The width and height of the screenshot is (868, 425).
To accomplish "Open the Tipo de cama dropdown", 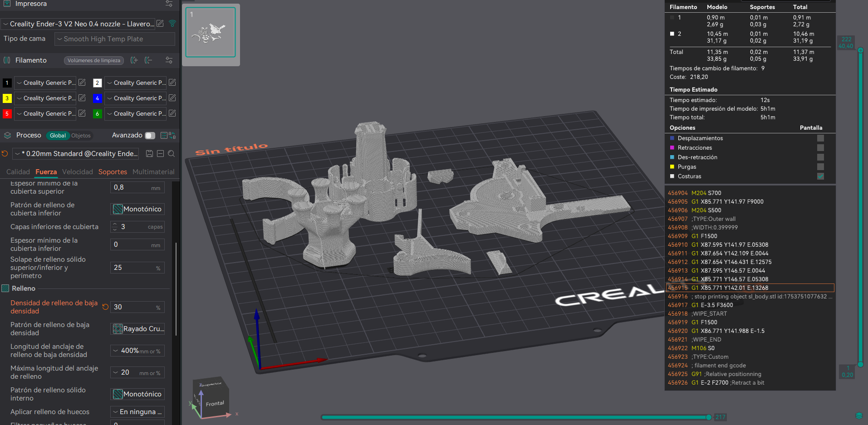I will click(114, 39).
